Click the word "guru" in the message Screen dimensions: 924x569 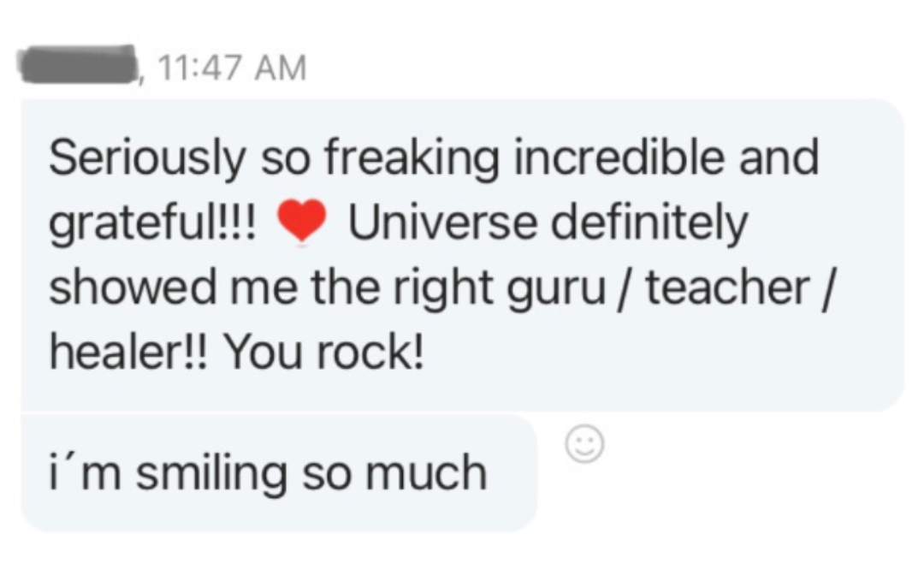(556, 289)
